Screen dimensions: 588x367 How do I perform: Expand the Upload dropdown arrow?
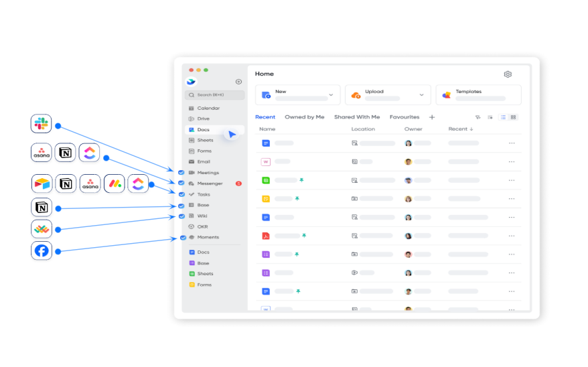[x=421, y=95]
